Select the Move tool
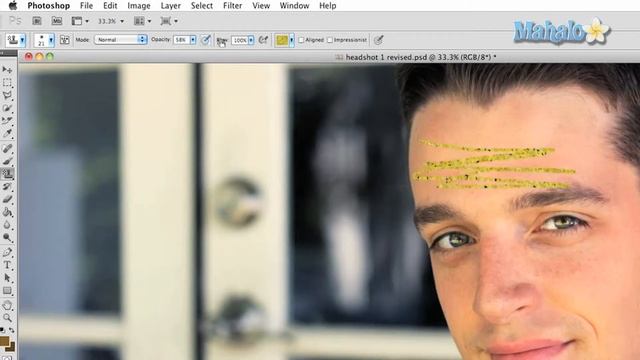 click(x=7, y=70)
